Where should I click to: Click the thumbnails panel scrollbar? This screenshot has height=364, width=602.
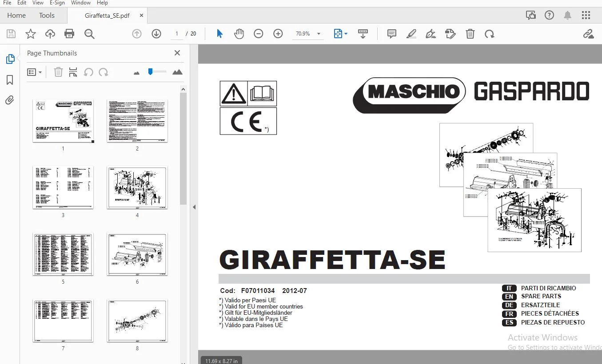click(183, 149)
